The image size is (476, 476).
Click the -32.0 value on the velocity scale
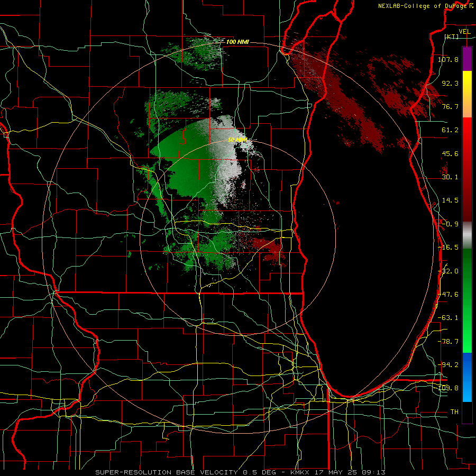coord(449,271)
